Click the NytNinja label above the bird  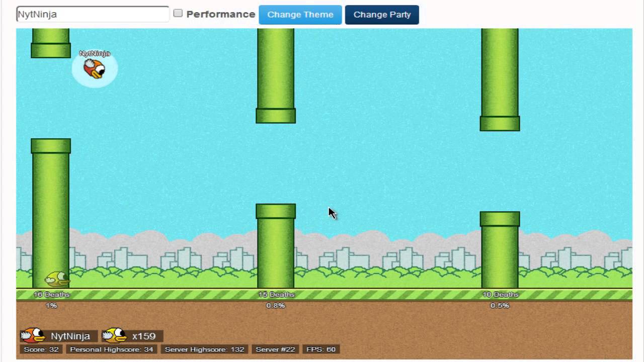[x=95, y=53]
